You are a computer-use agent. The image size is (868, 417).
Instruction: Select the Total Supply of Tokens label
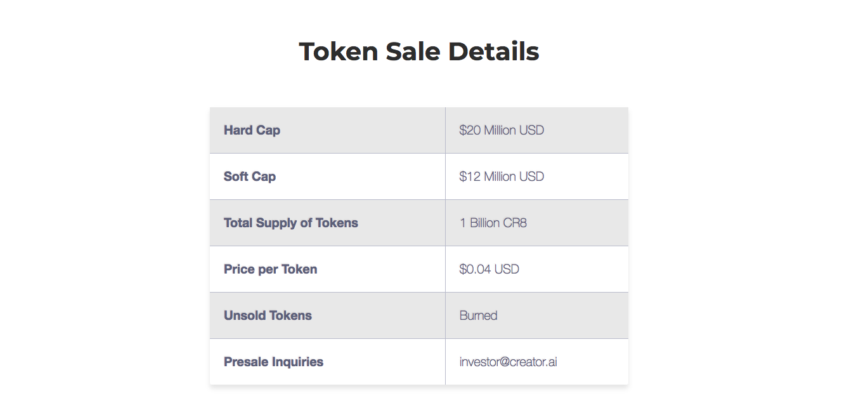(291, 223)
